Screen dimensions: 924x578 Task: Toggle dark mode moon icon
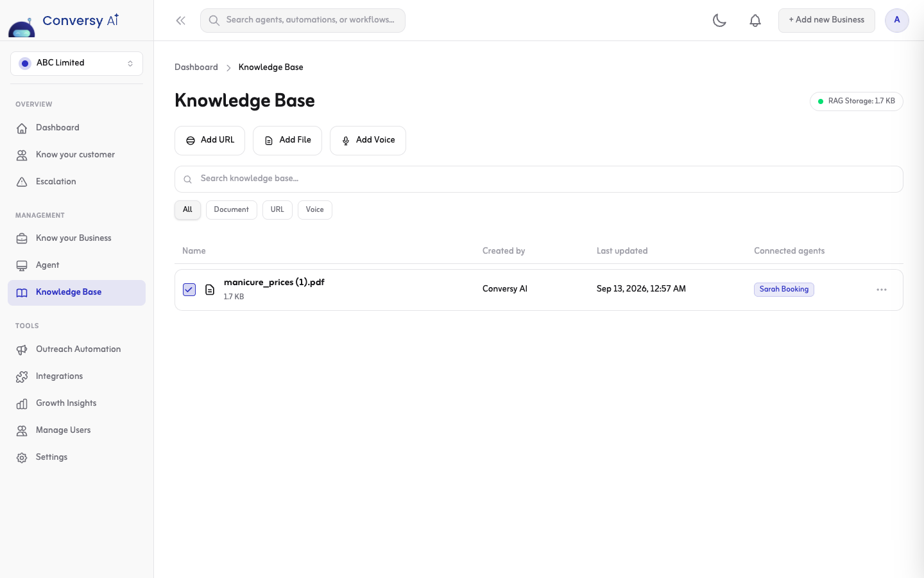click(719, 21)
